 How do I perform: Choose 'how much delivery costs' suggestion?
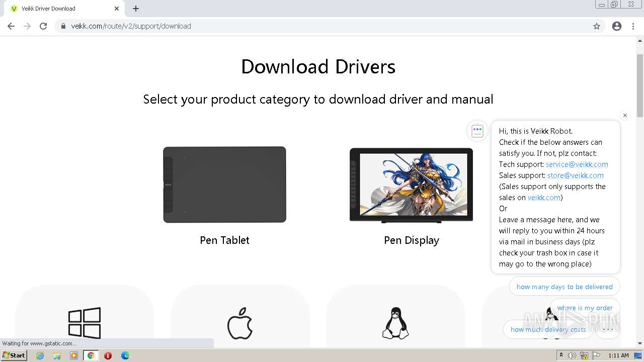pos(548,329)
